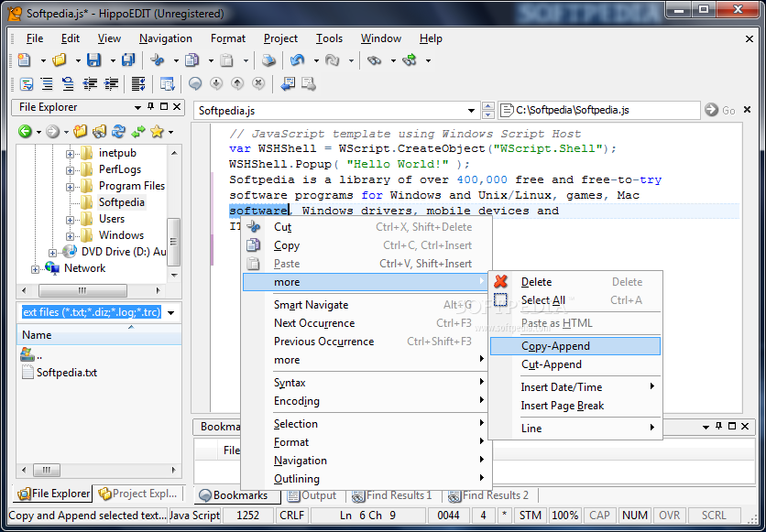Expand the Program Files folder node

click(x=70, y=187)
